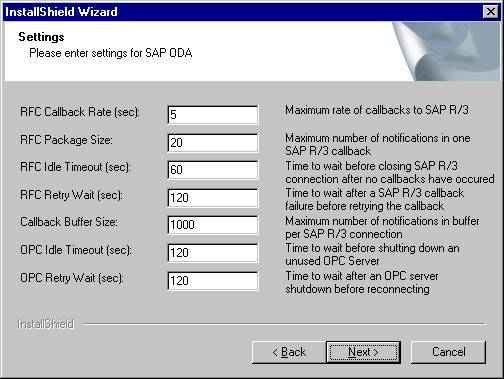Screen dimensions: 504x379
Task: Select the OPC Retry Wait input field
Action: click(x=213, y=281)
